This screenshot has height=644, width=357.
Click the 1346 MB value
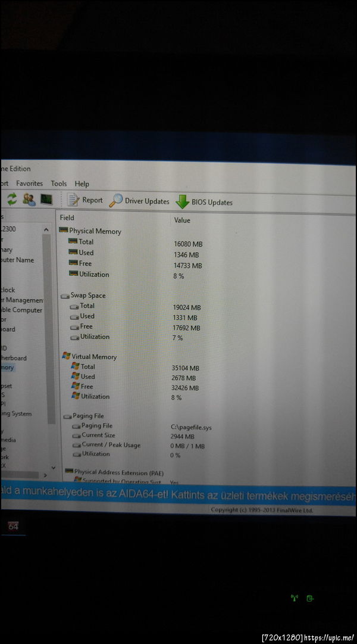[186, 254]
